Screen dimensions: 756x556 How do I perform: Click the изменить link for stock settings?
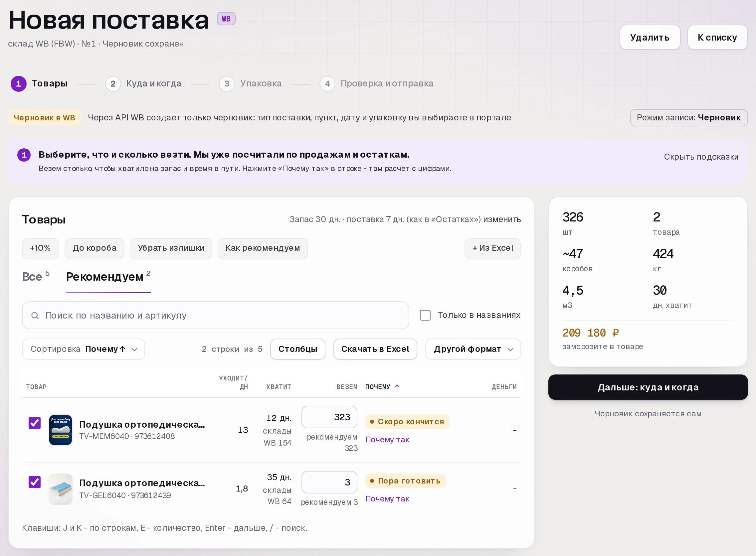point(502,219)
